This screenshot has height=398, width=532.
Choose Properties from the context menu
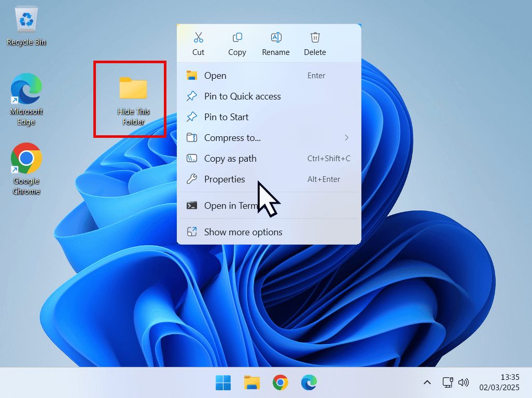(x=224, y=179)
